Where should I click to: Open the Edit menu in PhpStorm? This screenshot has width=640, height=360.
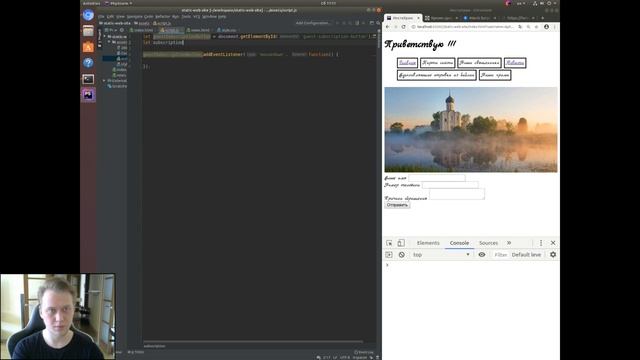coord(110,17)
